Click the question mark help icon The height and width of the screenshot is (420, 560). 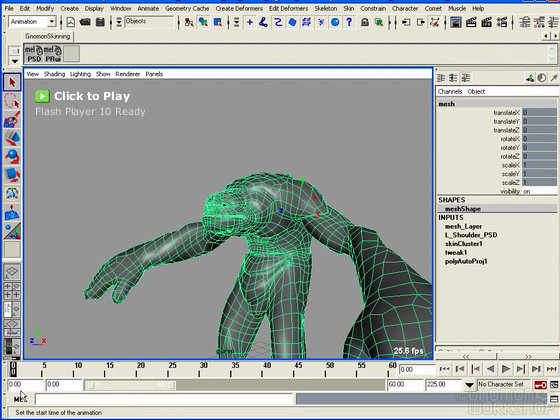pyautogui.click(x=349, y=22)
